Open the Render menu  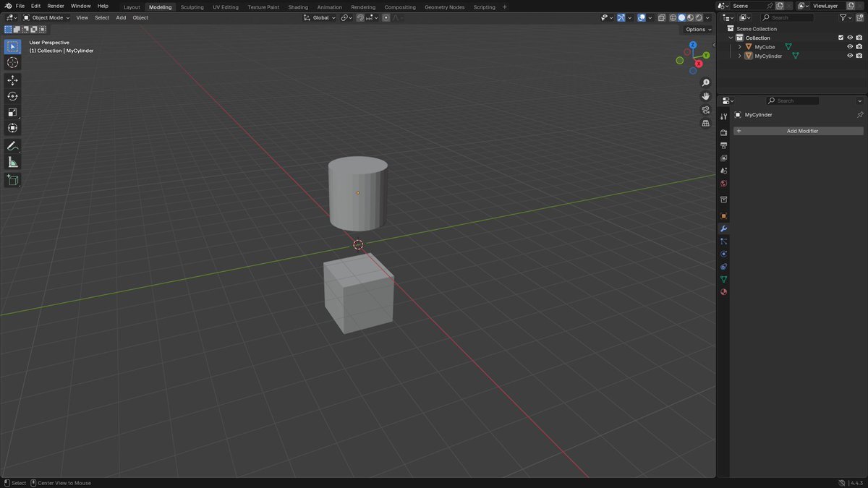56,6
